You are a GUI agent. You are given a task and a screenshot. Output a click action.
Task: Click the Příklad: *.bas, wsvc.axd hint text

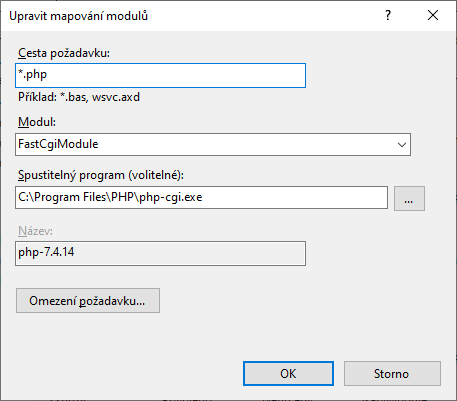[x=79, y=97]
